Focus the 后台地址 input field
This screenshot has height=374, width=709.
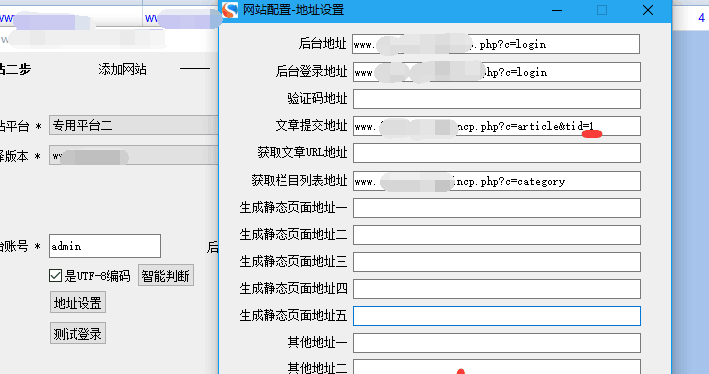pos(496,44)
